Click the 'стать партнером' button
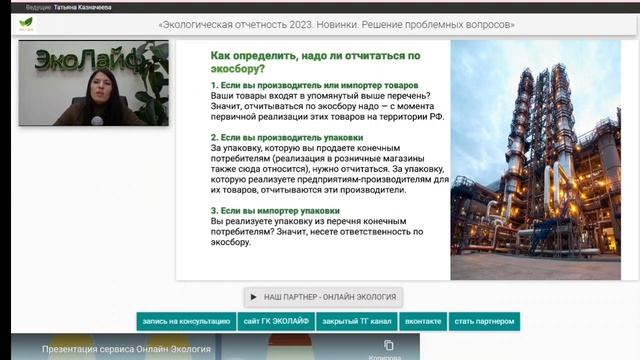Viewport: 640px width, 360px height. [484, 322]
